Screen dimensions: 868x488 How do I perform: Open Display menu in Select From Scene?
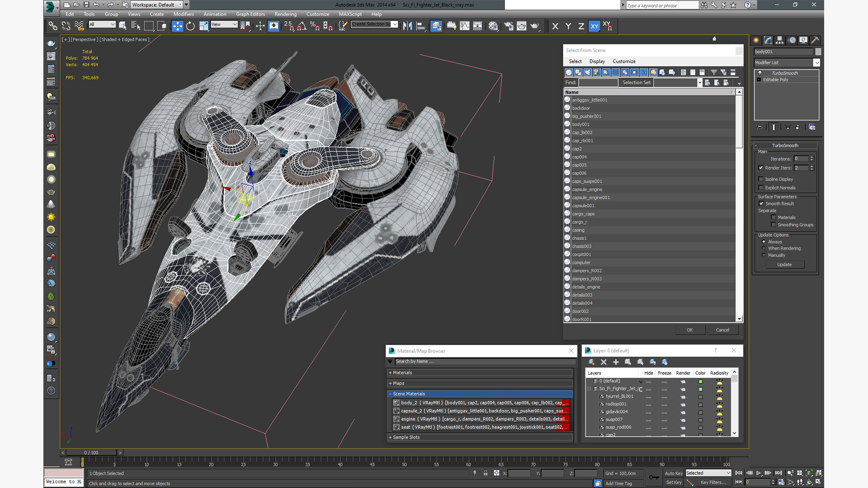pyautogui.click(x=597, y=61)
